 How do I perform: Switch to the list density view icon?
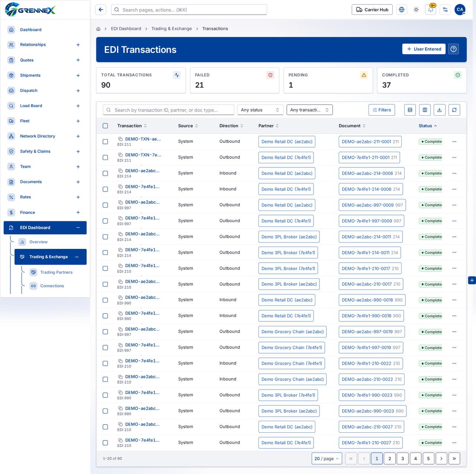click(410, 110)
